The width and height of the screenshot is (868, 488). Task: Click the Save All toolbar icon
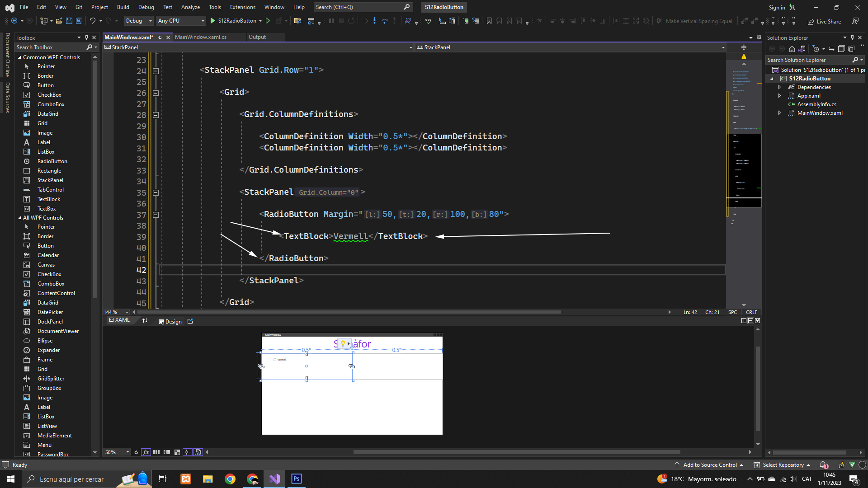[79, 21]
